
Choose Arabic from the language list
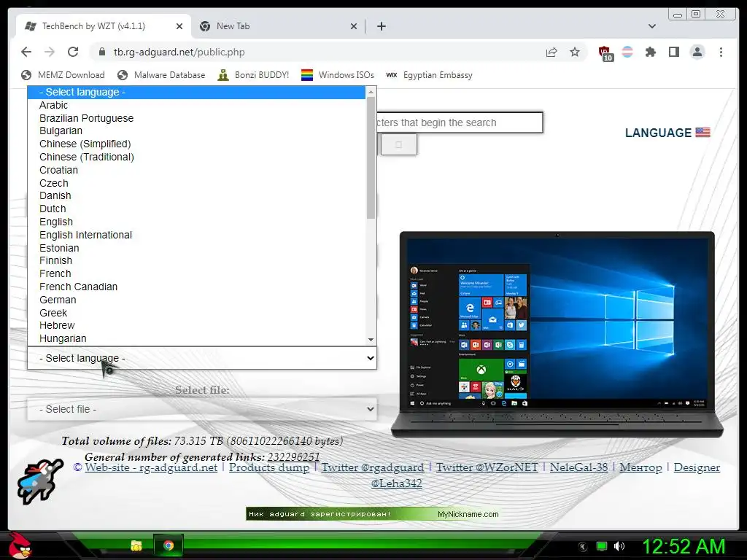[197, 105]
